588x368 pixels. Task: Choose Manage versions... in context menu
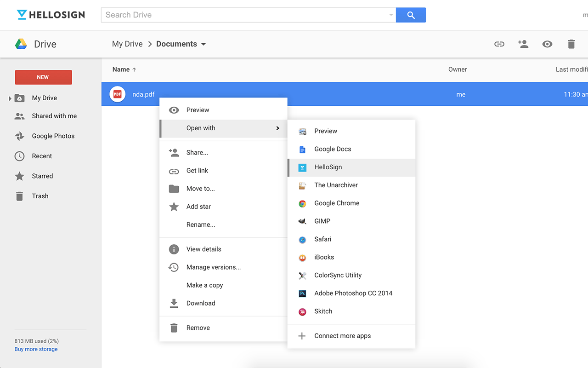[x=223, y=267]
